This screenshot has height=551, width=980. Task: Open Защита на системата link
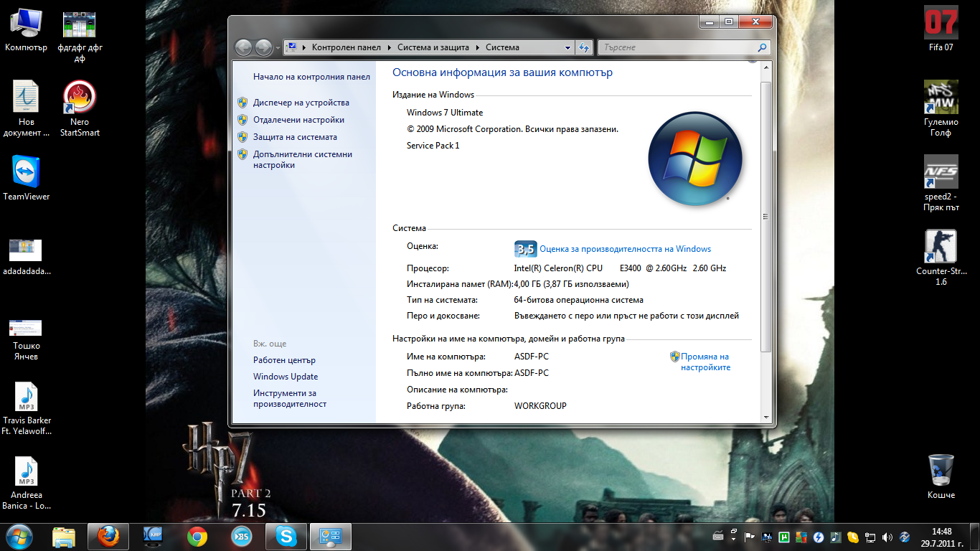[x=295, y=137]
